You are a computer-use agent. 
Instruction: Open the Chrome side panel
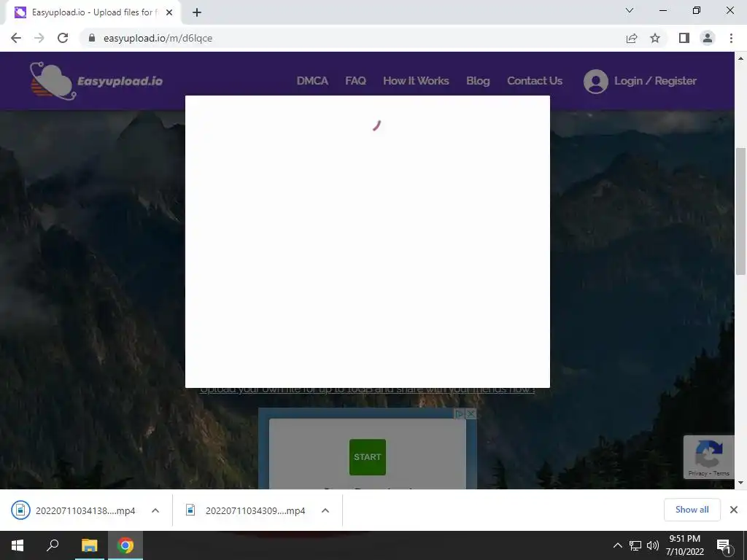pyautogui.click(x=684, y=38)
